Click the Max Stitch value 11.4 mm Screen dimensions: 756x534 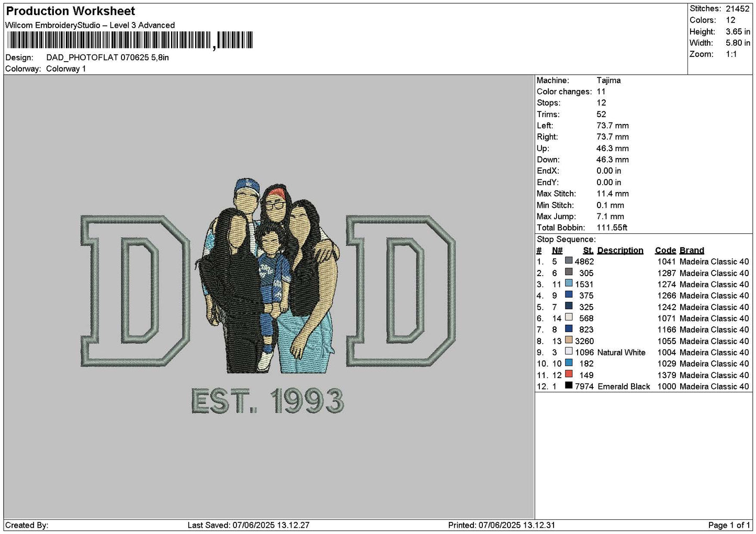[x=613, y=194]
